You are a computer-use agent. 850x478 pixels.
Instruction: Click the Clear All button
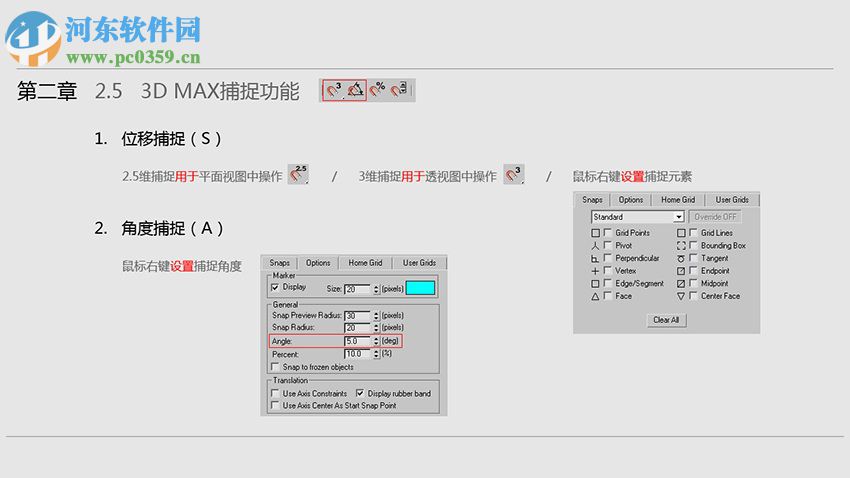click(x=666, y=320)
